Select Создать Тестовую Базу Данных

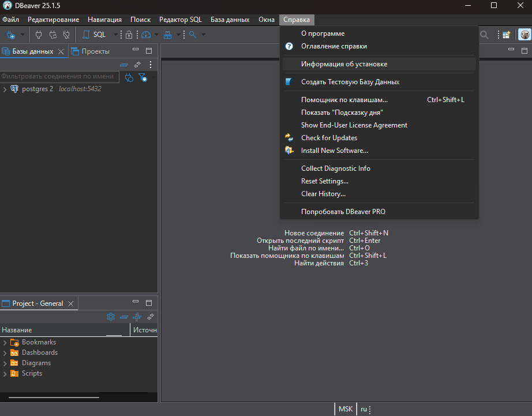point(379,82)
